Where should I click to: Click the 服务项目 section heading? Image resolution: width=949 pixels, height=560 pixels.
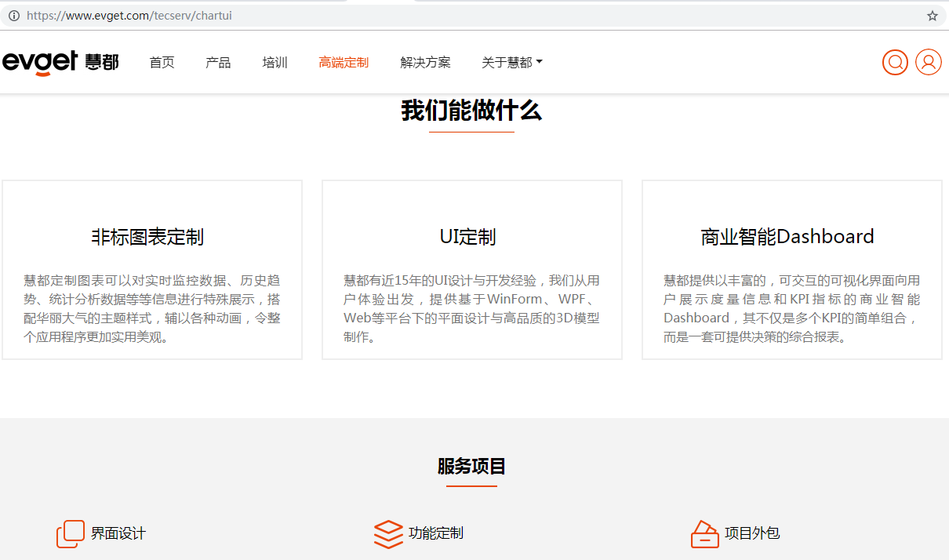[x=471, y=466]
